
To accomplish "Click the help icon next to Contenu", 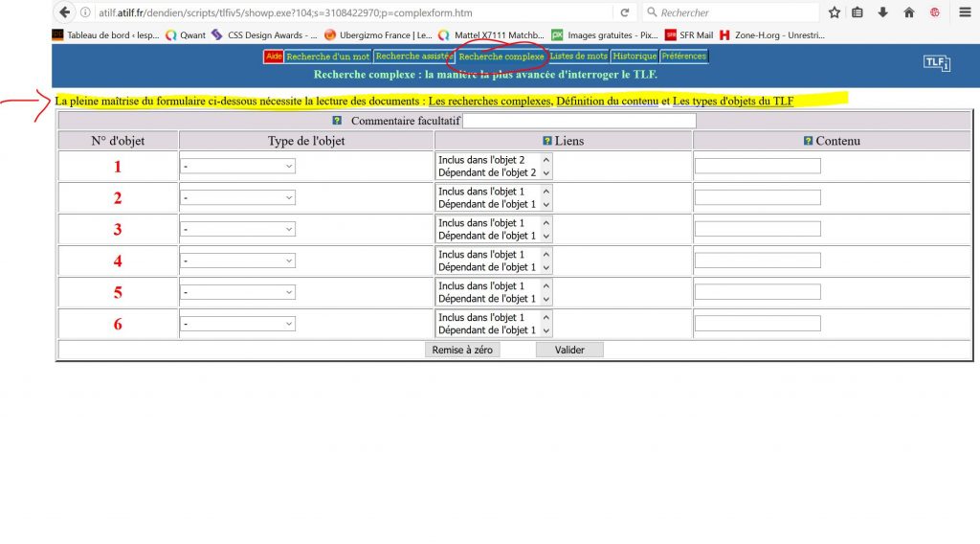I will [809, 141].
